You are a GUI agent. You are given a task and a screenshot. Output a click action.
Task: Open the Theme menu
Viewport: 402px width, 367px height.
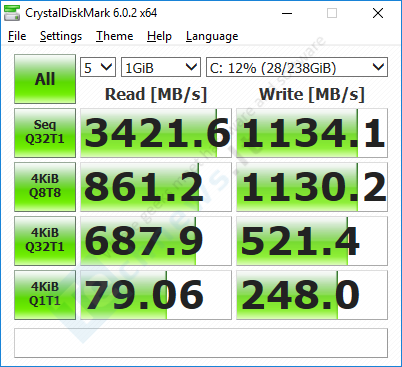click(115, 36)
